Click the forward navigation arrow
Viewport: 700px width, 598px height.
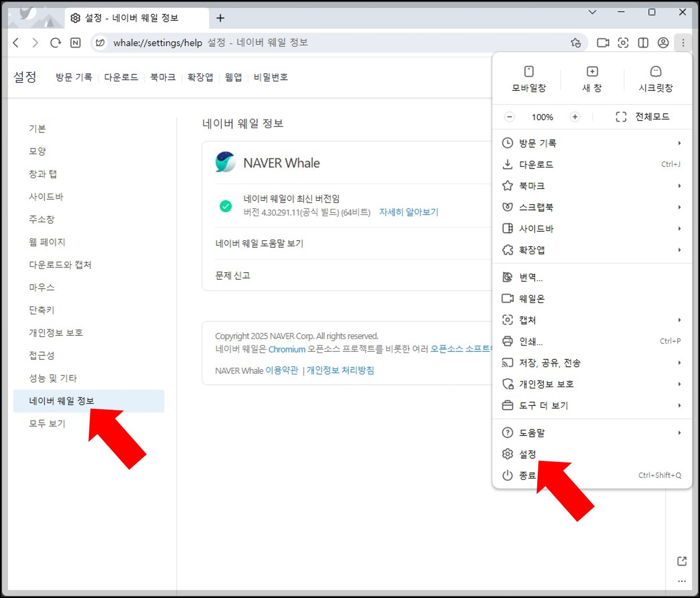point(35,43)
